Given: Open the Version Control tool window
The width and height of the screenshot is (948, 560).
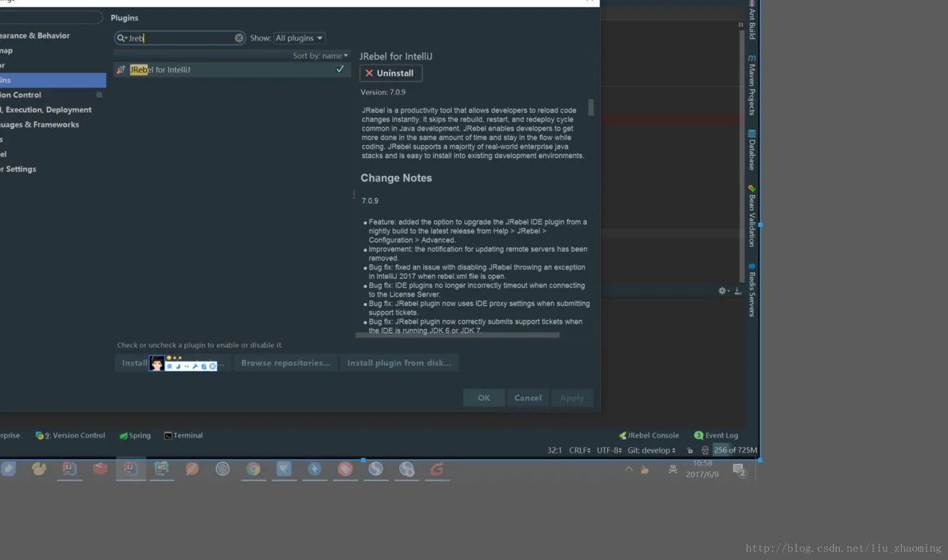Looking at the screenshot, I should click(x=70, y=435).
